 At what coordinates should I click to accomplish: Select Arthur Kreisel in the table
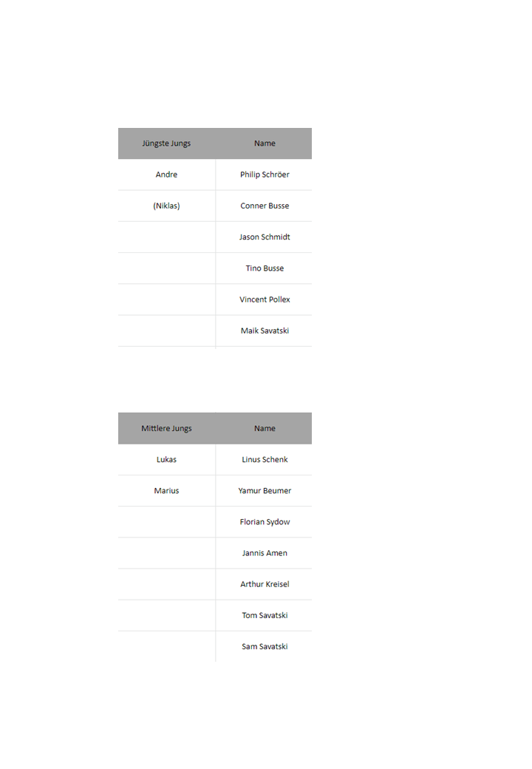265,585
